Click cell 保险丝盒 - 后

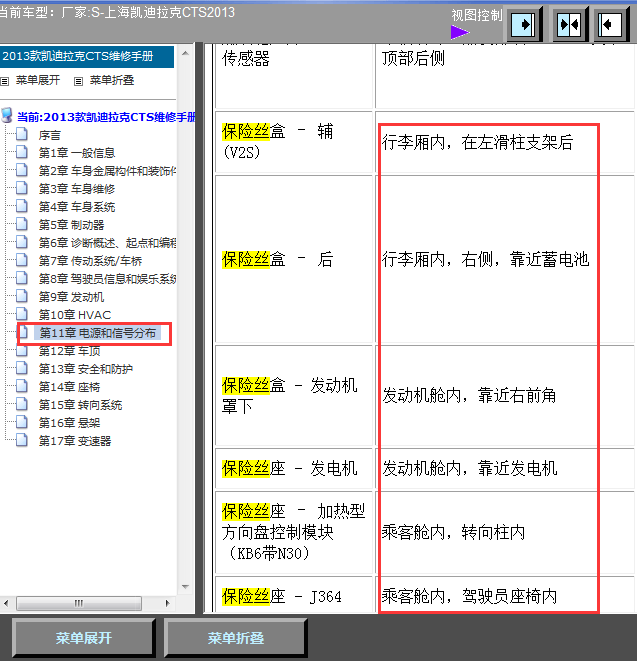click(x=294, y=259)
